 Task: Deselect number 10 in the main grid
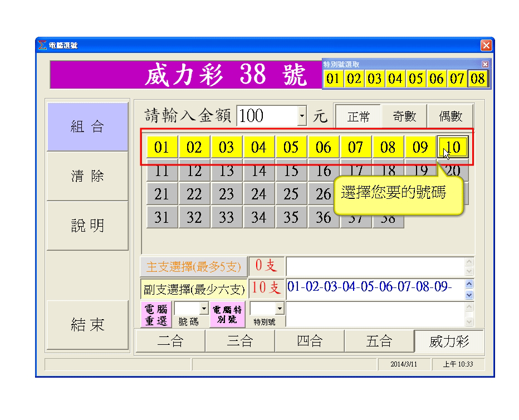(453, 147)
